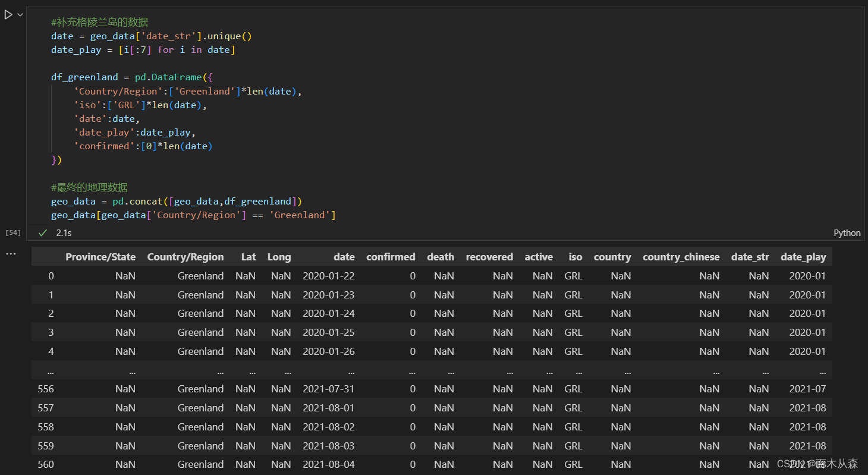Click the Country/Region column header

tap(185, 257)
